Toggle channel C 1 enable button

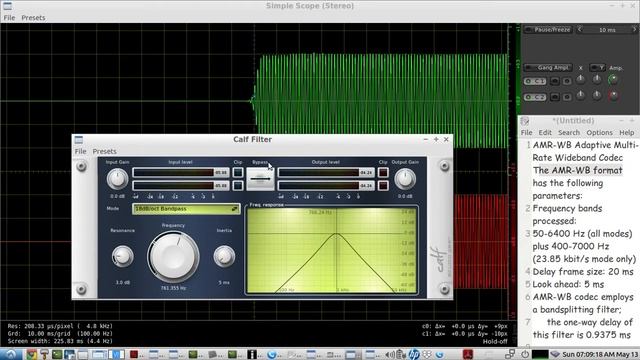(x=535, y=81)
